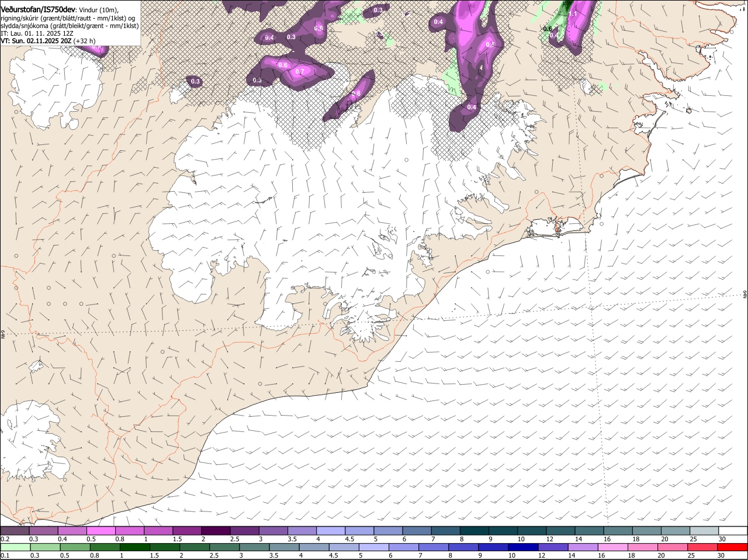
Task: Click the 0.7 snowfall value label
Action: pos(300,72)
